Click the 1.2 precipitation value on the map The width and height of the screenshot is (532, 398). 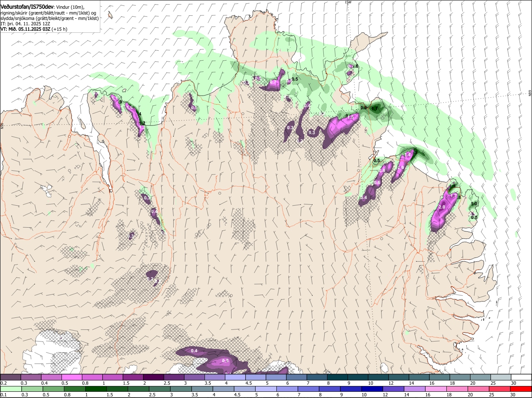click(142, 123)
